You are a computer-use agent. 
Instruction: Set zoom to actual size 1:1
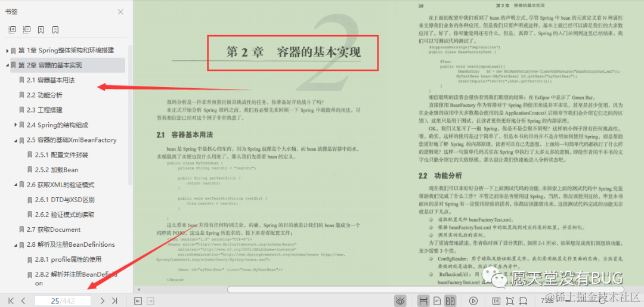pyautogui.click(x=497, y=301)
